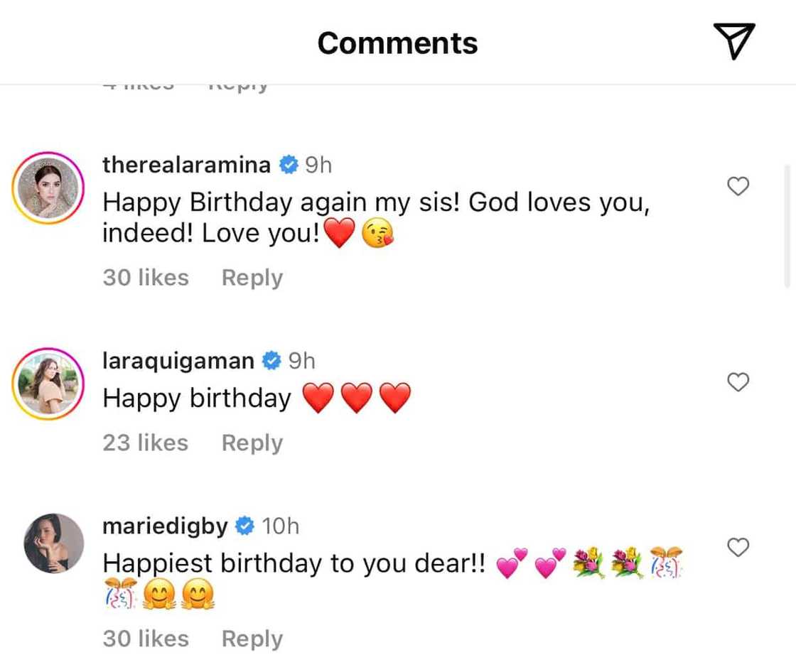This screenshot has width=796, height=672.
Task: Open laraquigaman username link
Action: pos(178,361)
